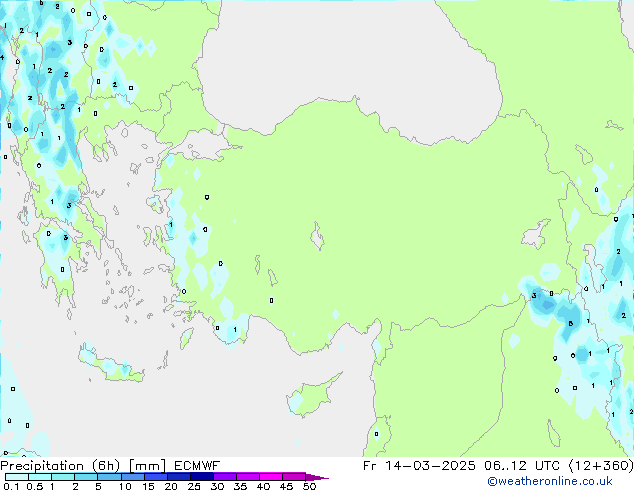
Task: Click the "Precipitation (6h)" title text
Action: coord(60,466)
